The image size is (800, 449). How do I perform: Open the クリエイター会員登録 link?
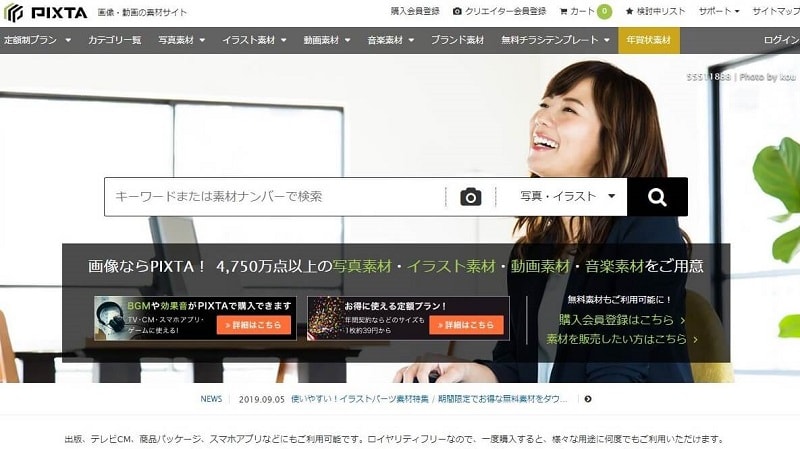(x=499, y=12)
